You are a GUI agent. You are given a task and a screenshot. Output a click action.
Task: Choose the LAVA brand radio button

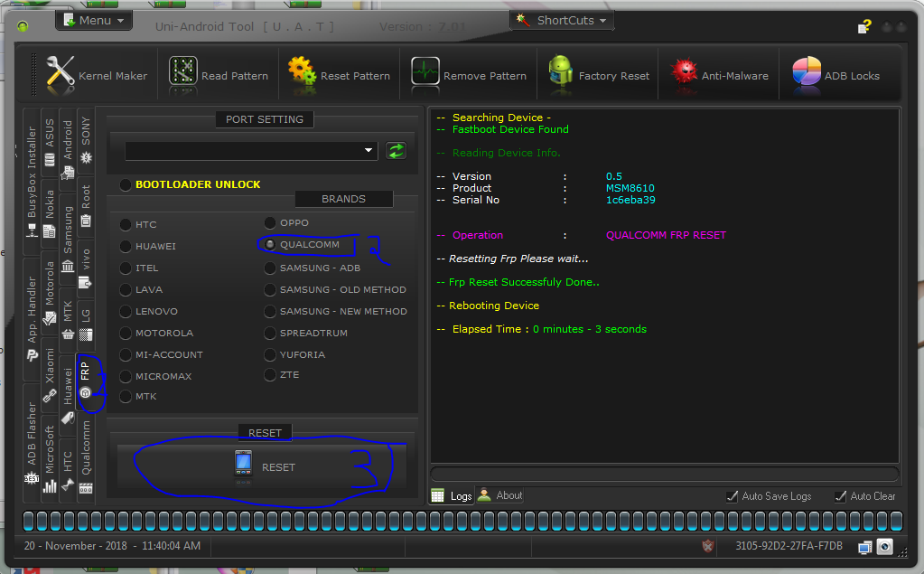point(126,289)
